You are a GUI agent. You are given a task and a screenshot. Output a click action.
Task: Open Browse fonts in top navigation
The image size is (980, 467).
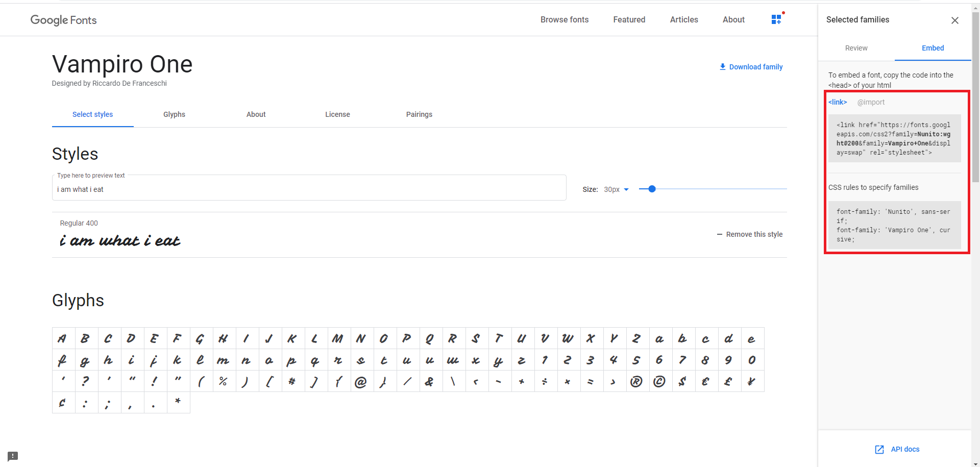[x=565, y=19]
